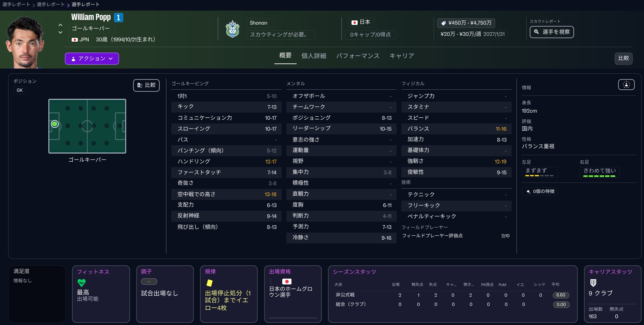Click the price tag transfer value icon
Viewport: 644px width, 325px height.
[x=443, y=23]
